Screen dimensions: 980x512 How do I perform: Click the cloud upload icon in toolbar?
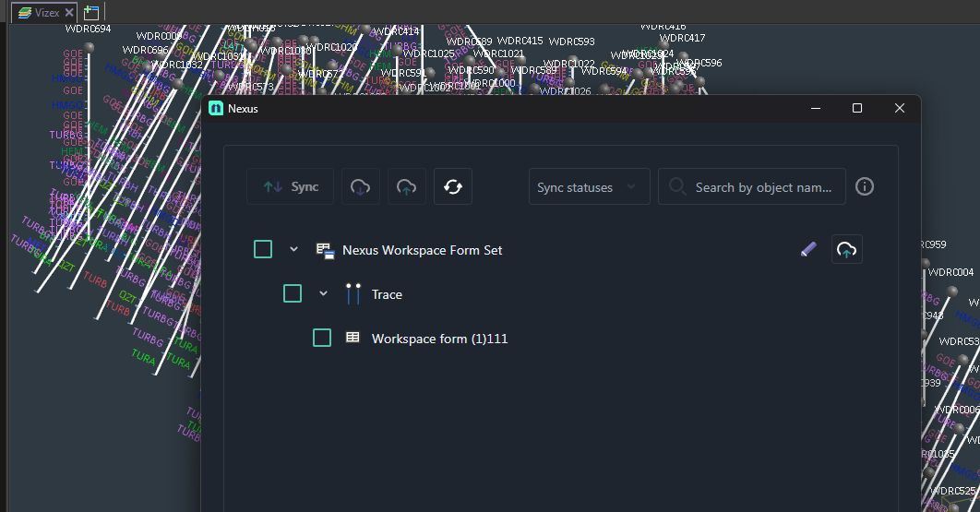click(406, 186)
